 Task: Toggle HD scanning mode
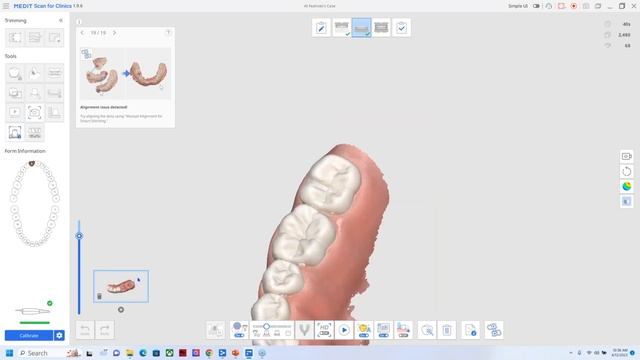click(324, 330)
